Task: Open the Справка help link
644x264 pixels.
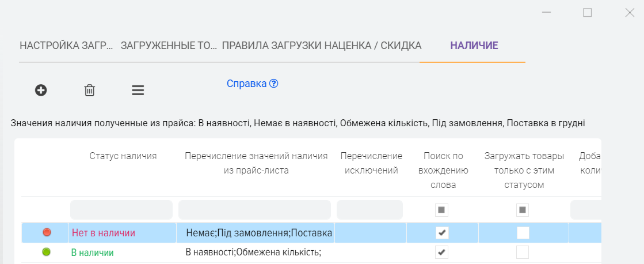Action: coord(246,84)
